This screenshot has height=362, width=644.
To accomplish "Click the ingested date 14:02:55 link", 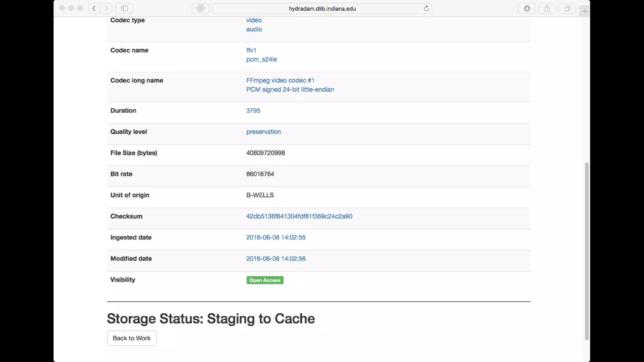I will tap(275, 237).
